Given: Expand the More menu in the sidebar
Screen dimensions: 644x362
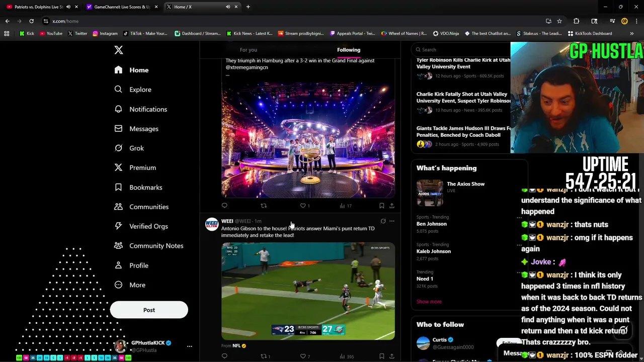Looking at the screenshot, I should click(x=130, y=285).
